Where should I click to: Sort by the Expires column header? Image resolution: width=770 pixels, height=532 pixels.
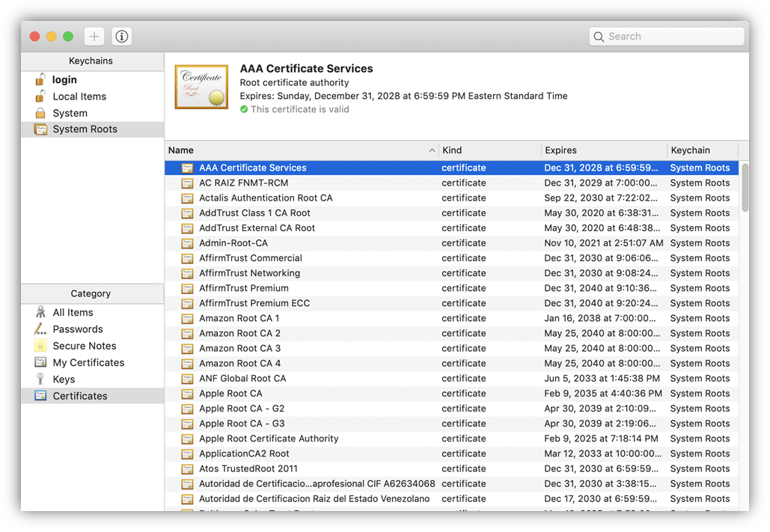[604, 150]
